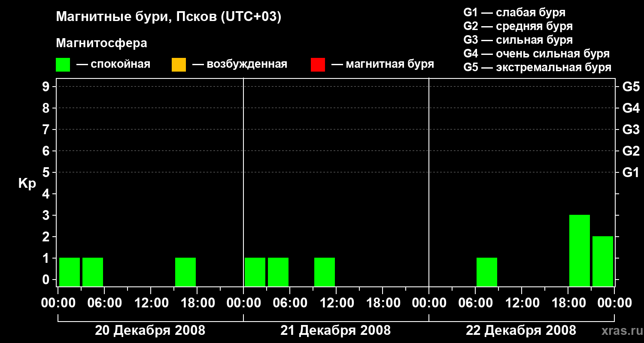
Task: Click the Kp axis value 3
Action: click(x=47, y=215)
